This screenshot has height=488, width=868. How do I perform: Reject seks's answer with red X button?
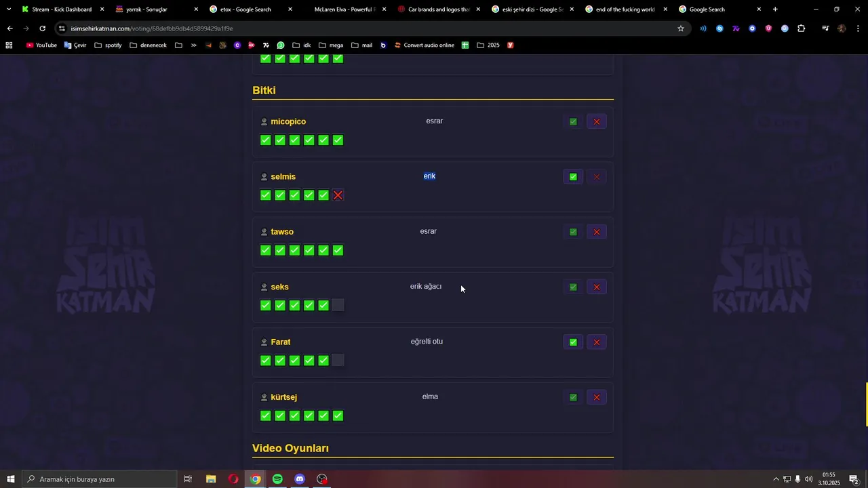(597, 287)
